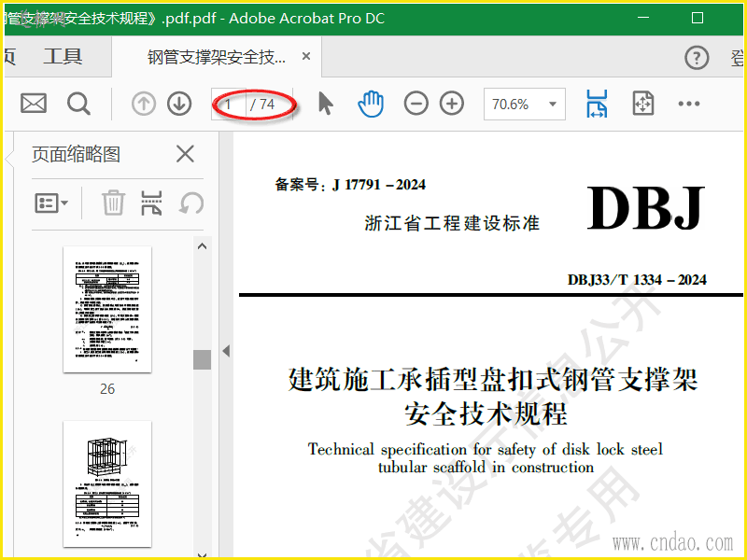Open the more tools ellipsis menu
The width and height of the screenshot is (747, 560).
689,104
